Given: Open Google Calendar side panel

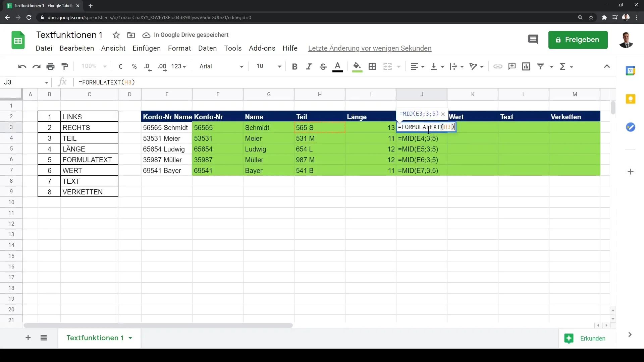Looking at the screenshot, I should 631,71.
